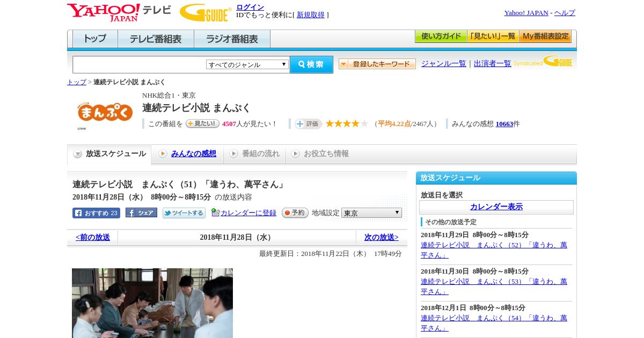Click the 予約 recording button
The image size is (644, 338).
coord(295,213)
